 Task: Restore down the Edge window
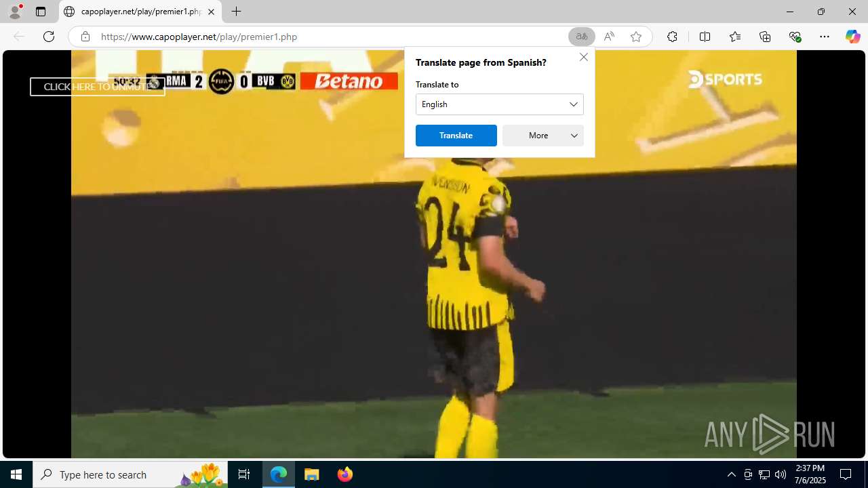(821, 12)
